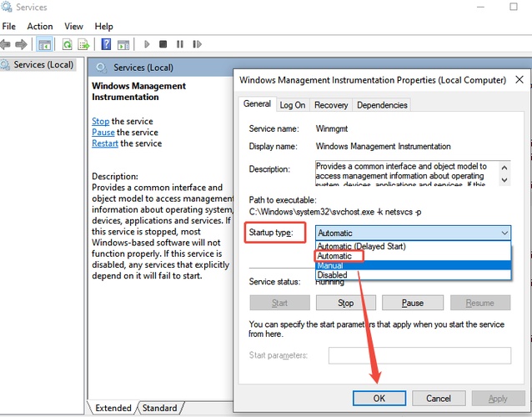Click the Pause button in Properties dialog
Image resolution: width=532 pixels, height=417 pixels.
(x=413, y=303)
